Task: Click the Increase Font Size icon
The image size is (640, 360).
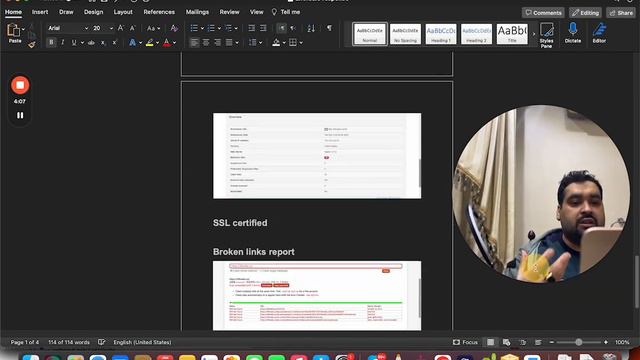Action: tap(121, 28)
